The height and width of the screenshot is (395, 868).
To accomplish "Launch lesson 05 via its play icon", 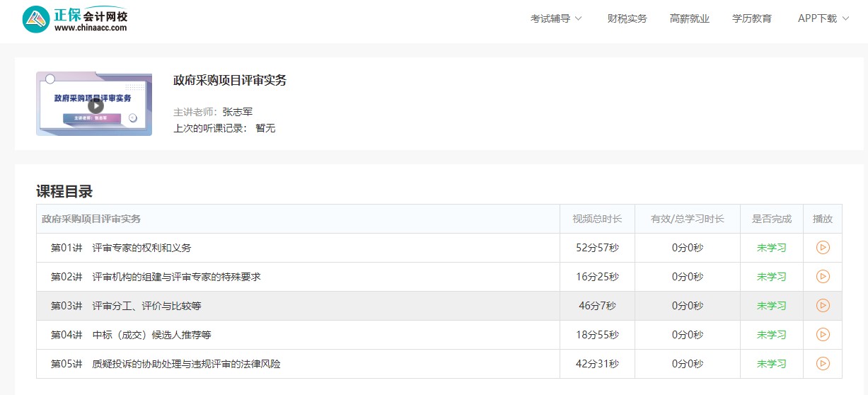I will 823,364.
